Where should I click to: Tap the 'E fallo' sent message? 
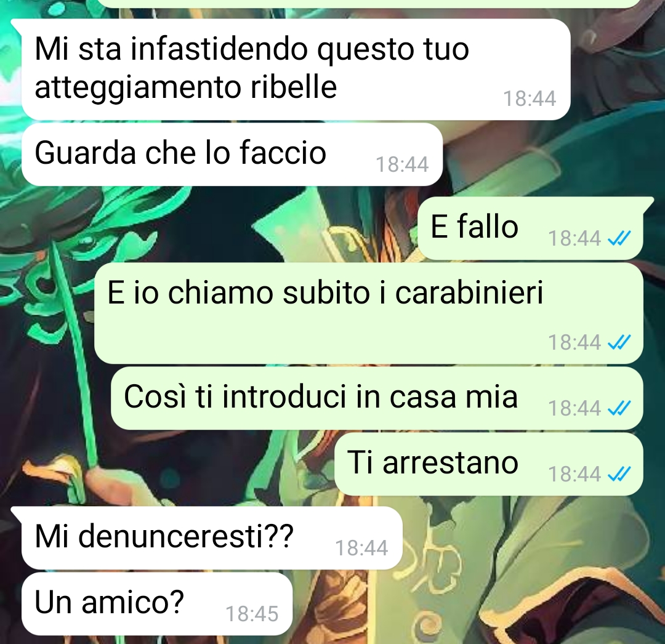[531, 228]
